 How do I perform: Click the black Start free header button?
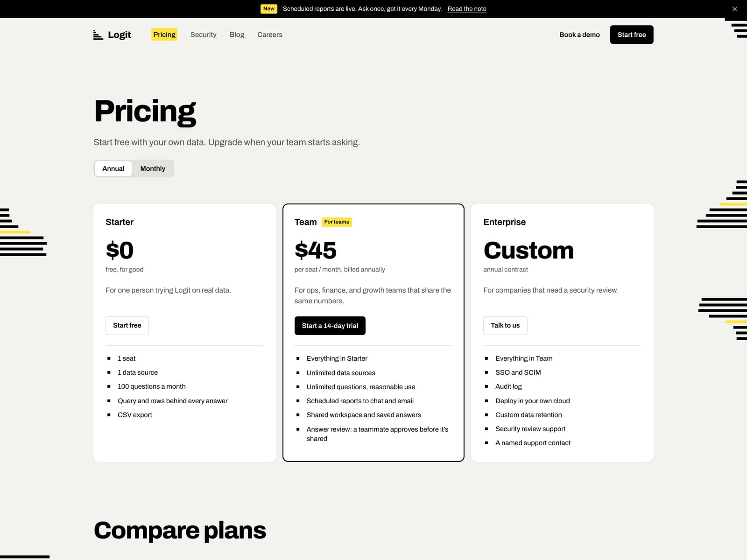click(x=632, y=35)
